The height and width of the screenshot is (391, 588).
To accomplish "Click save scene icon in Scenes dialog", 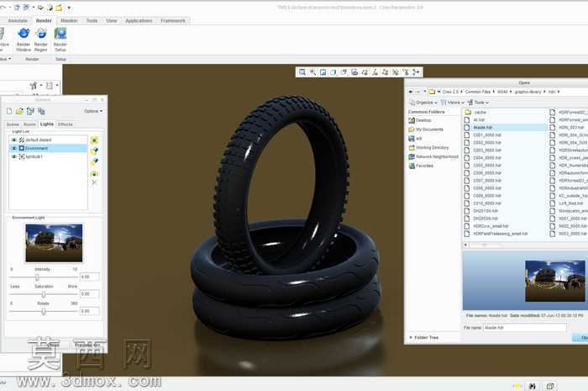I will [x=30, y=111].
